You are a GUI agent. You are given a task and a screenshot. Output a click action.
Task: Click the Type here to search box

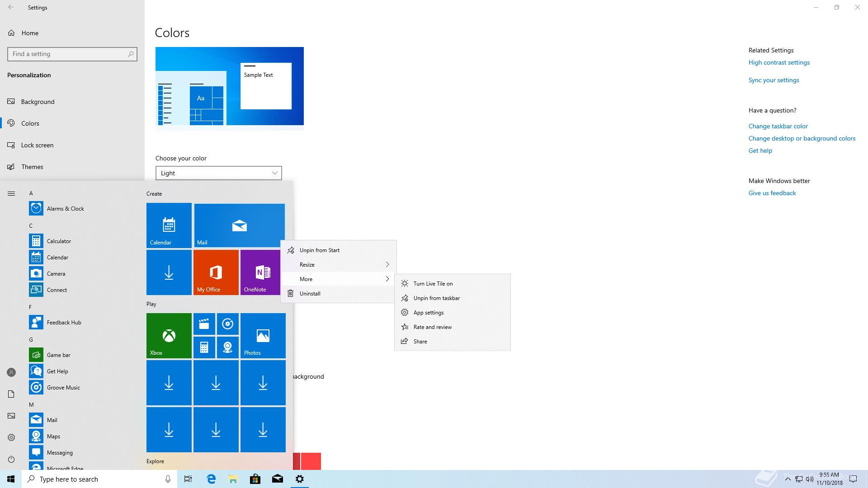coord(99,479)
